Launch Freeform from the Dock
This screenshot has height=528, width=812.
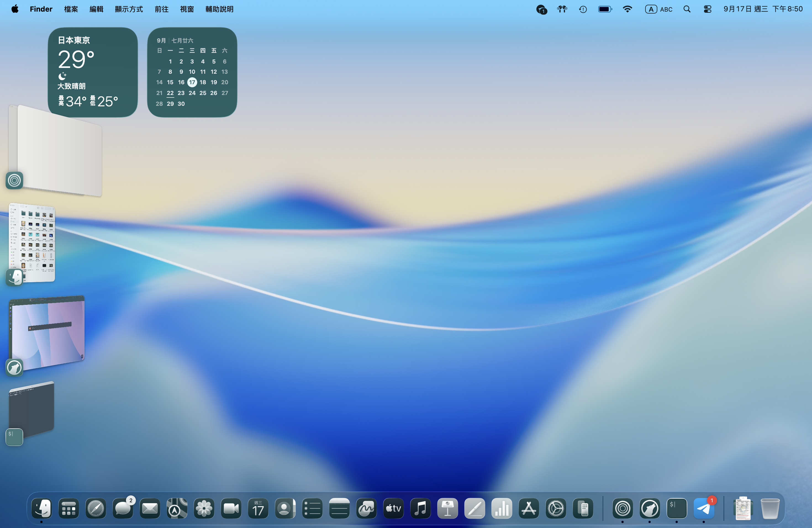(367, 509)
